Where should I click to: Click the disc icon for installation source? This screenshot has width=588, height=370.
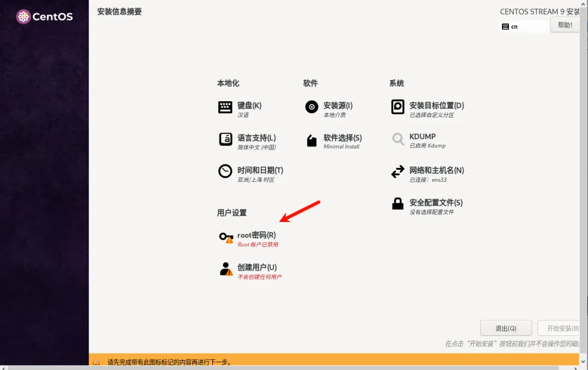[311, 107]
